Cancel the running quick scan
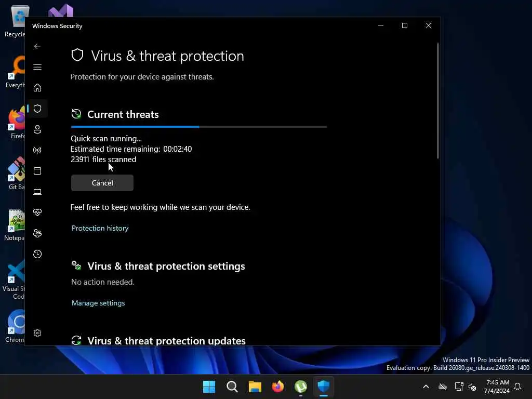This screenshot has height=399, width=532. (102, 183)
